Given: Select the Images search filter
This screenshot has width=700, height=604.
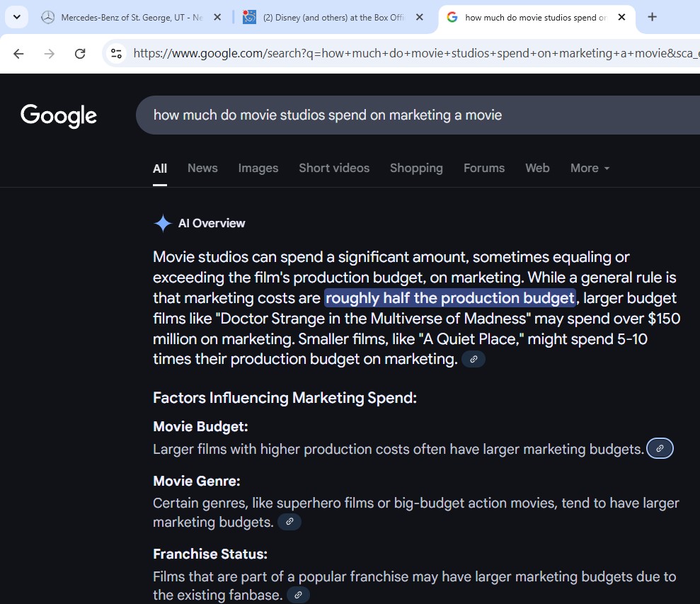Looking at the screenshot, I should pyautogui.click(x=258, y=169).
